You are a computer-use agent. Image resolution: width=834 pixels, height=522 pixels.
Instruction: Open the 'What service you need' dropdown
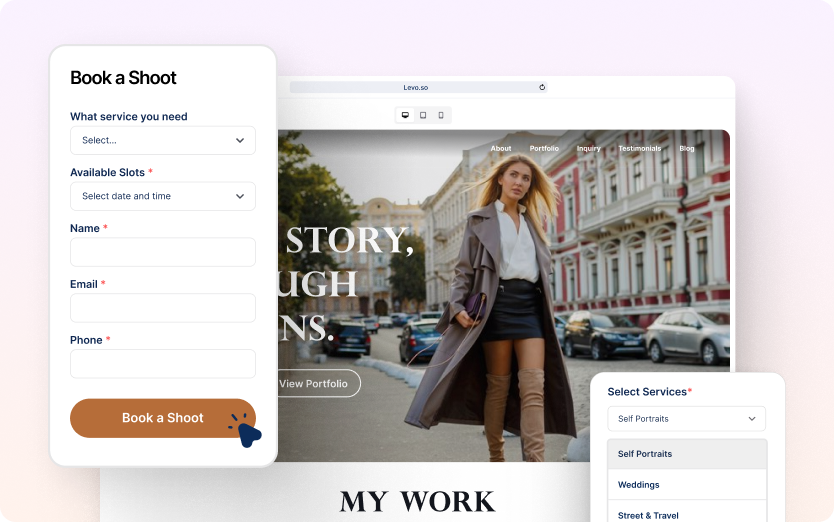162,140
